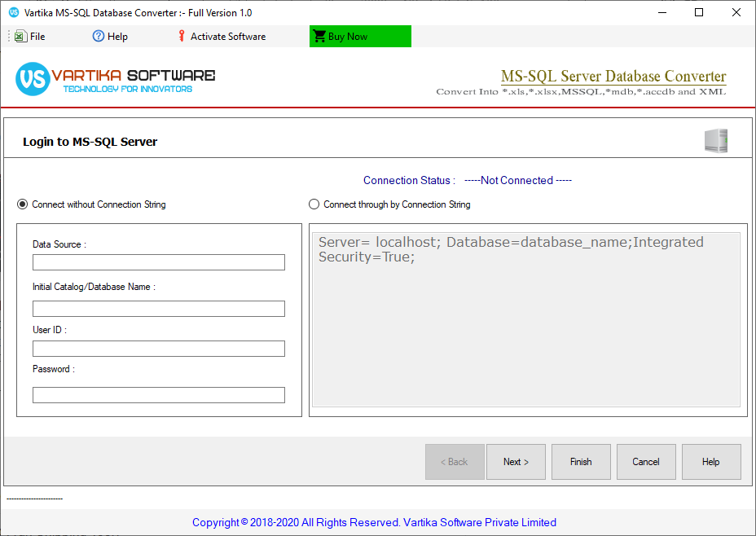Select Connect through by Connection String option

(389, 204)
